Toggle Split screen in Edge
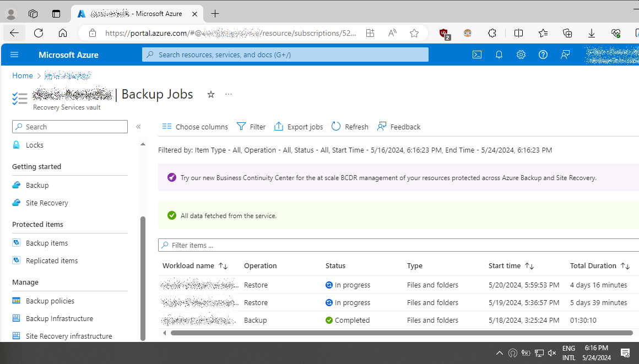Screen dimensions: 639x364 518,33
